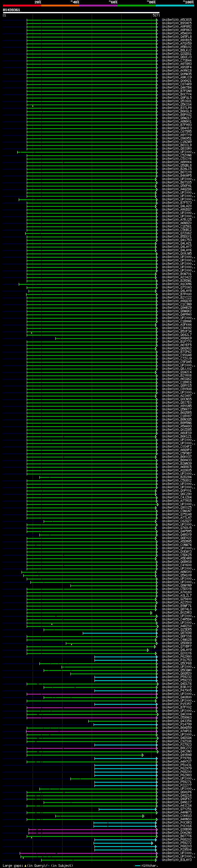The width and height of the screenshot is (197, 868).
Task: Select the UniRef100_Q06H21 label
Action: pos(177,81)
